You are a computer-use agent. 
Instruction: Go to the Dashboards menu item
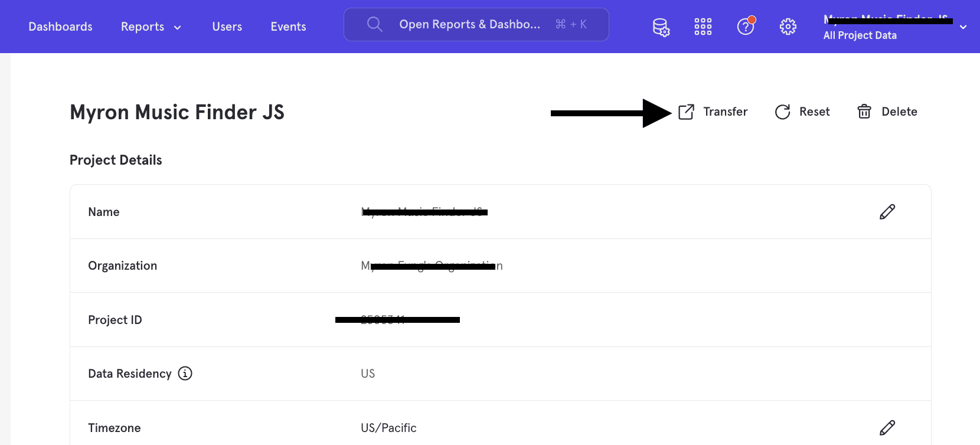pyautogui.click(x=60, y=27)
